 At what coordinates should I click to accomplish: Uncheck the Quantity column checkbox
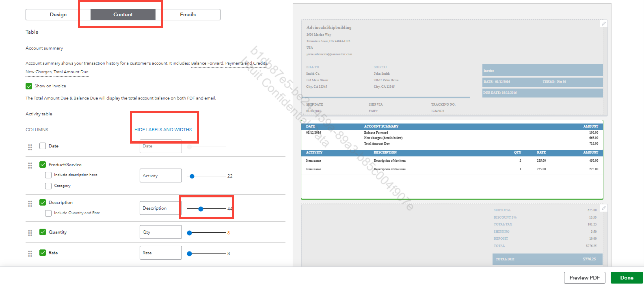click(43, 232)
